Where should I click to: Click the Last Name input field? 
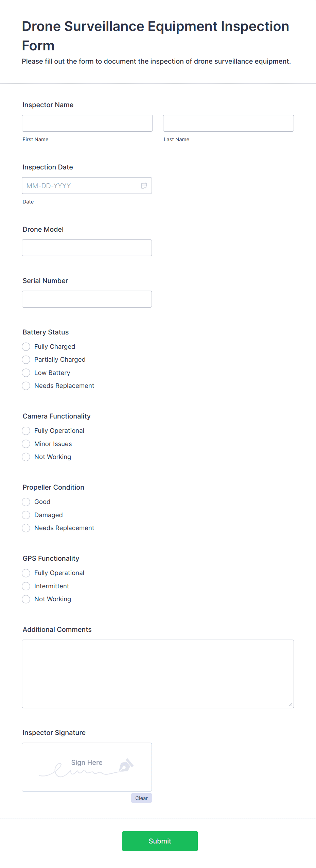[x=228, y=123]
